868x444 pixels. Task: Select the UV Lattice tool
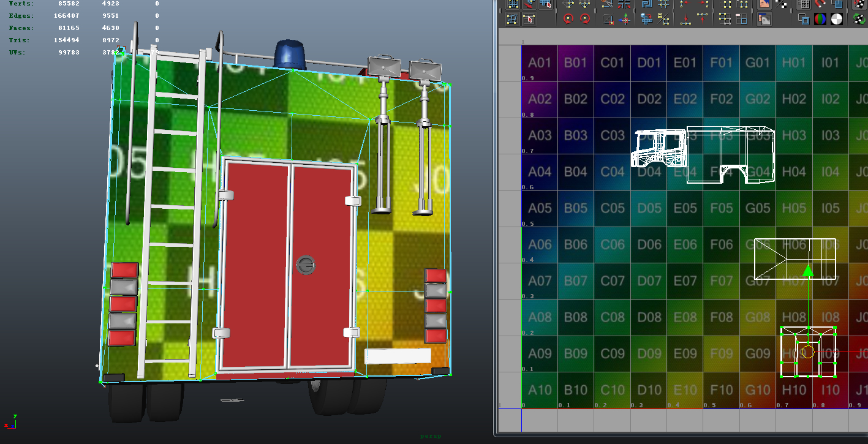[512, 19]
